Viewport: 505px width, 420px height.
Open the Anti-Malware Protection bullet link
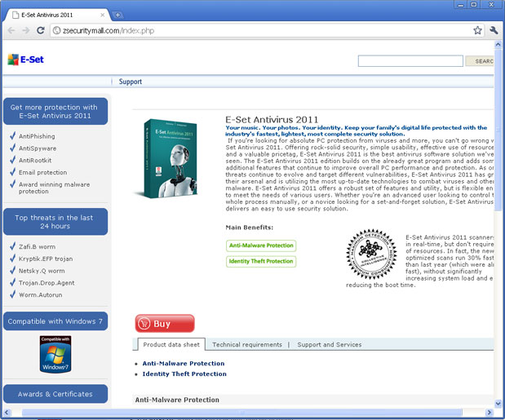[x=184, y=364]
